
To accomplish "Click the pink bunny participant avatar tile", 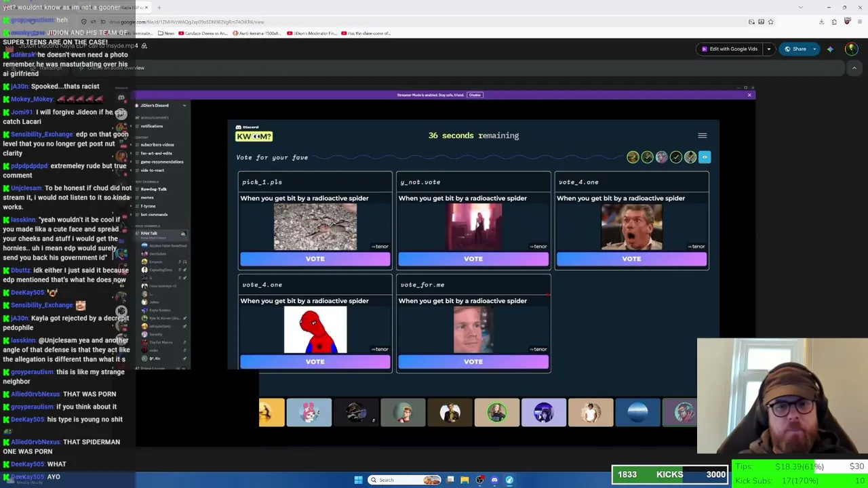I will (309, 413).
